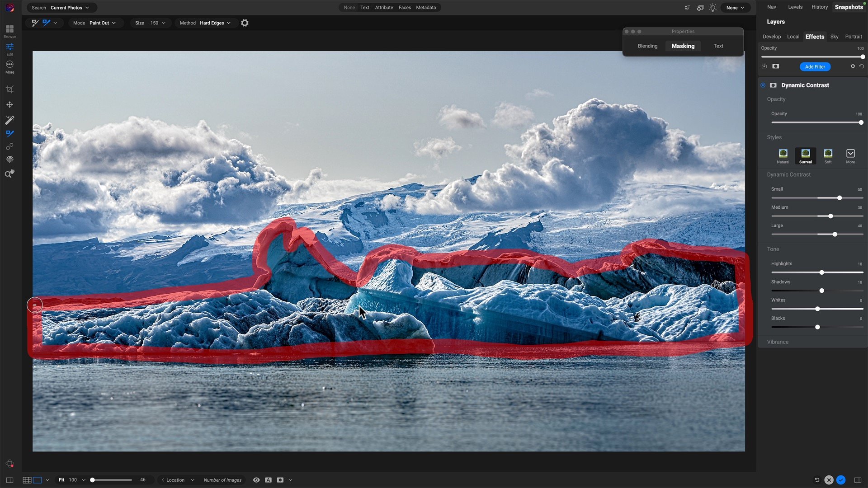This screenshot has height=488, width=868.
Task: Click the Add Filter button
Action: 815,66
